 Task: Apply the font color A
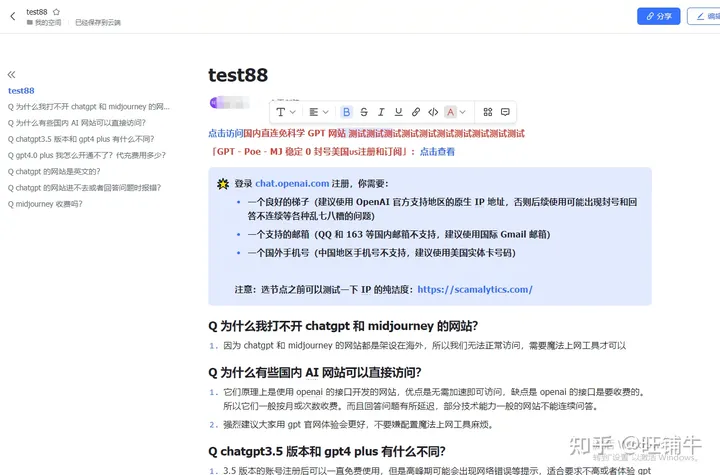450,112
